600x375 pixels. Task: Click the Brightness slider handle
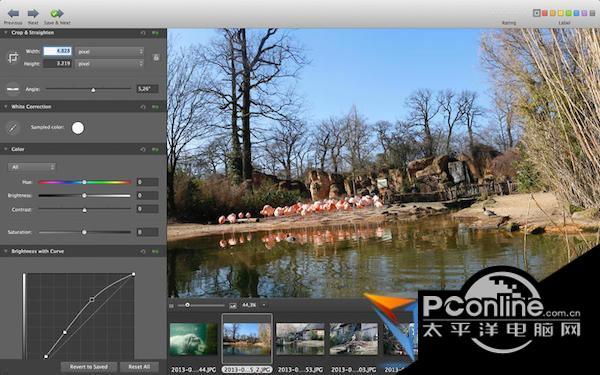pos(84,196)
